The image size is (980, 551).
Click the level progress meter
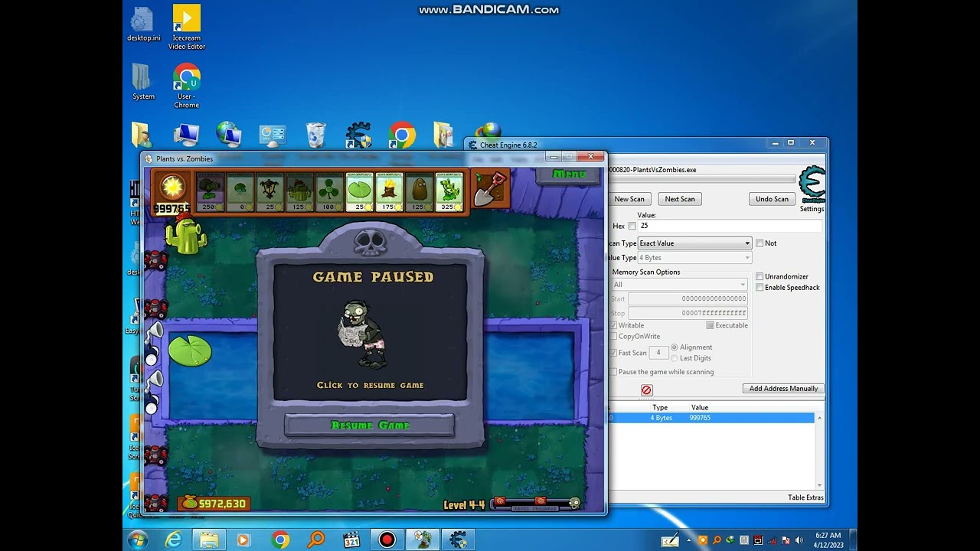[x=537, y=504]
